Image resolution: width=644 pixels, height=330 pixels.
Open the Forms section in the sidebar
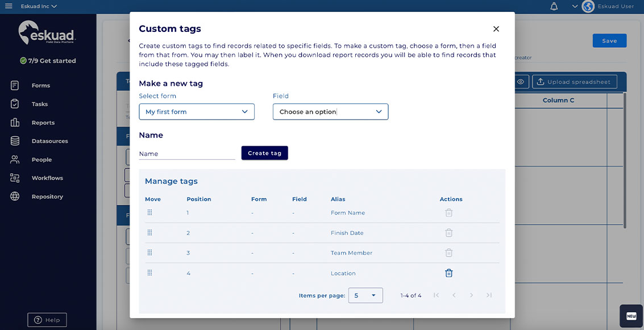coord(40,85)
